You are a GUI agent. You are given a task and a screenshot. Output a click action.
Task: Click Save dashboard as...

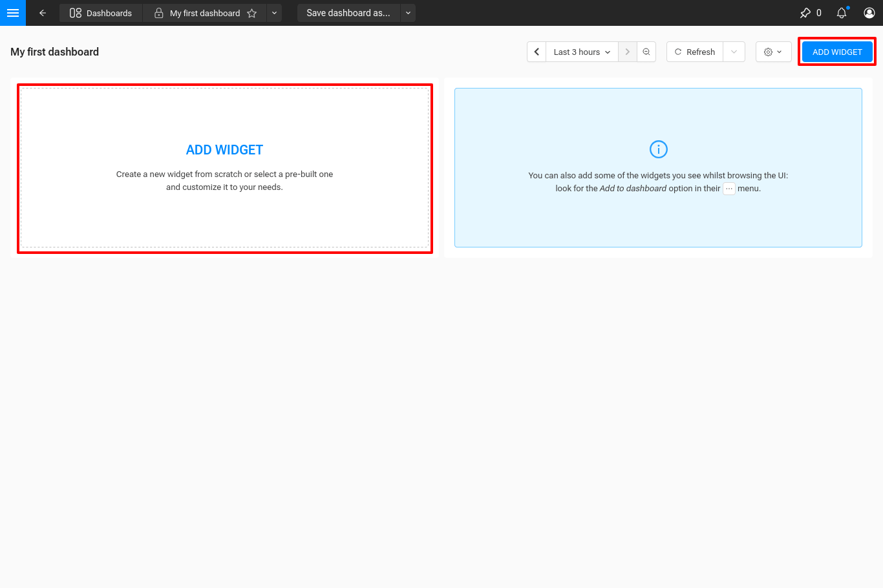coord(348,13)
